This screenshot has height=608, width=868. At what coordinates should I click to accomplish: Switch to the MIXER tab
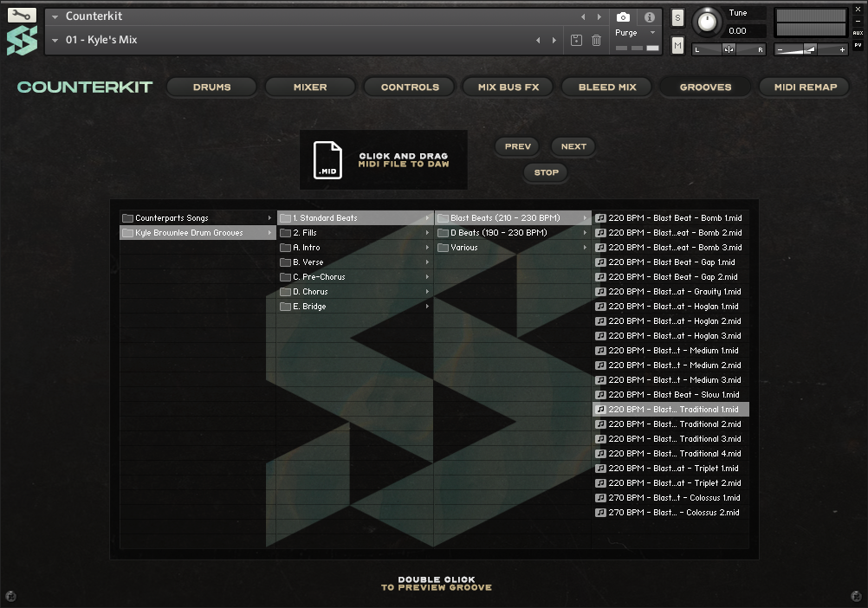[x=309, y=87]
